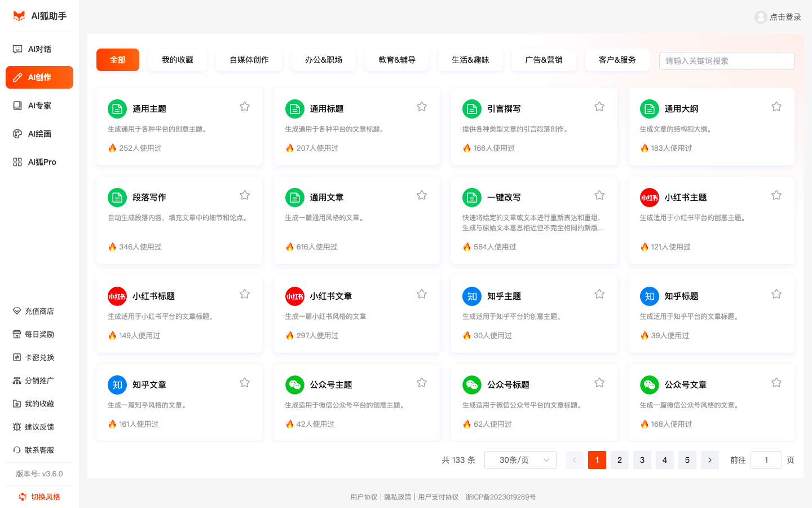Open the 段落写作 card icon
The height and width of the screenshot is (508, 812).
coord(117,198)
